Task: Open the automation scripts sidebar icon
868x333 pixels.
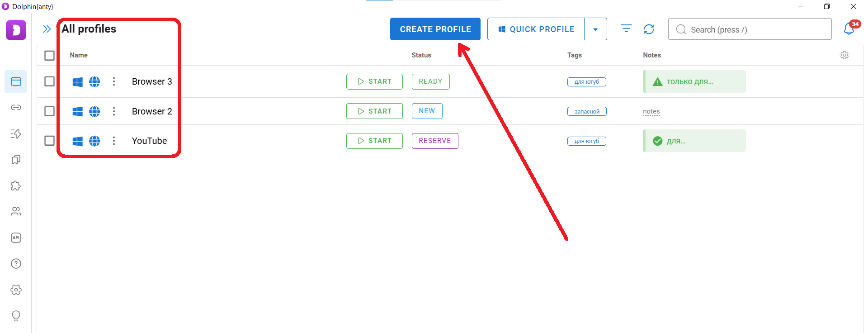Action: pos(16,133)
